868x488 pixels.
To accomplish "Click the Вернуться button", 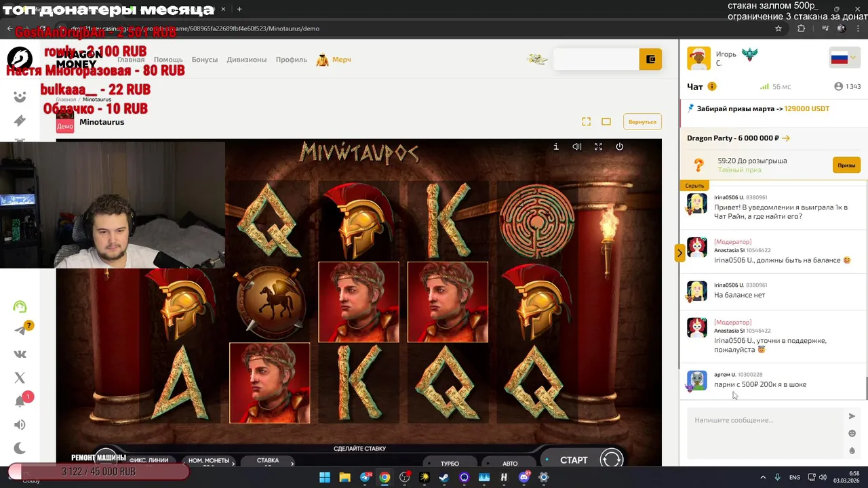I will (x=642, y=122).
